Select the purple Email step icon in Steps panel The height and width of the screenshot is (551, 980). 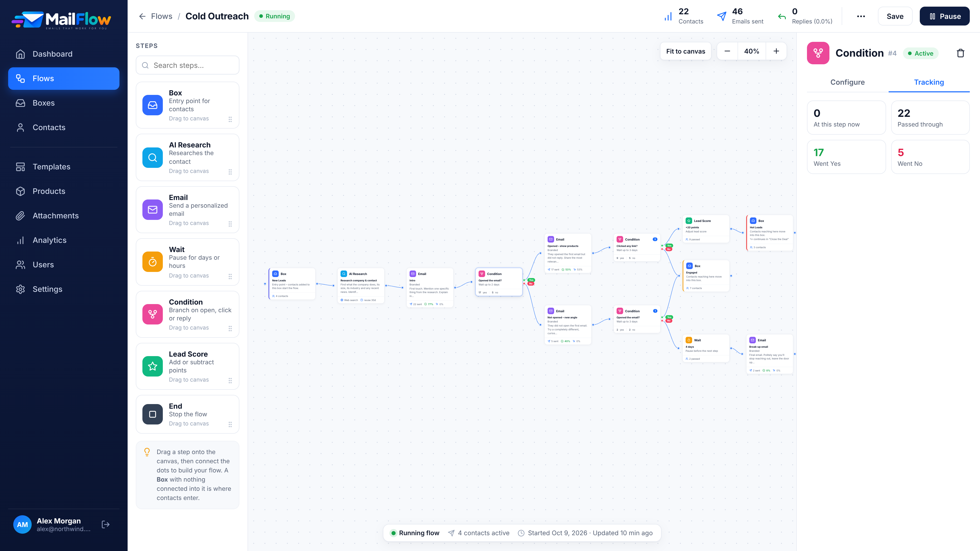point(153,209)
